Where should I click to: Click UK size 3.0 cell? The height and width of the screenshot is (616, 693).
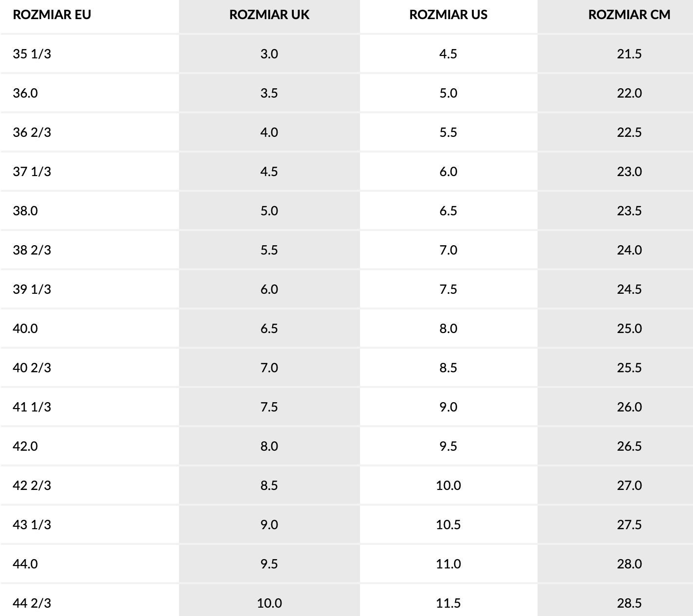[x=269, y=54]
